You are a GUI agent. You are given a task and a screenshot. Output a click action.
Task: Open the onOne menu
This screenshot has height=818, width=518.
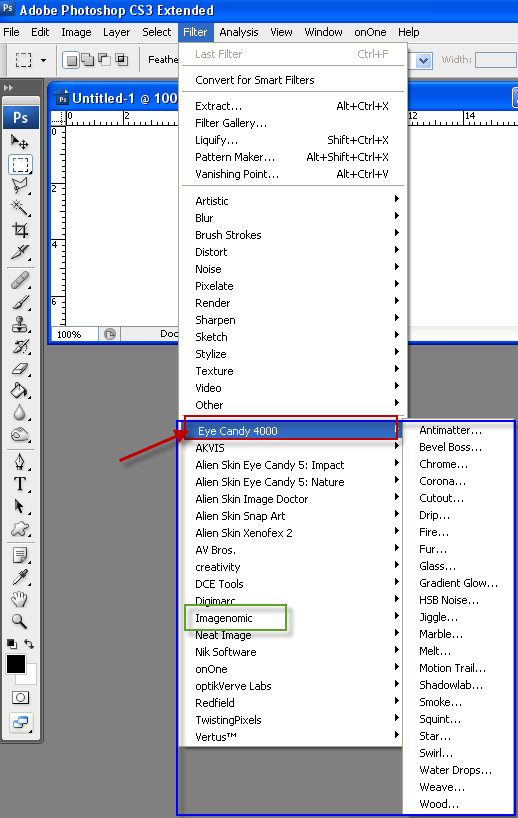click(x=370, y=32)
